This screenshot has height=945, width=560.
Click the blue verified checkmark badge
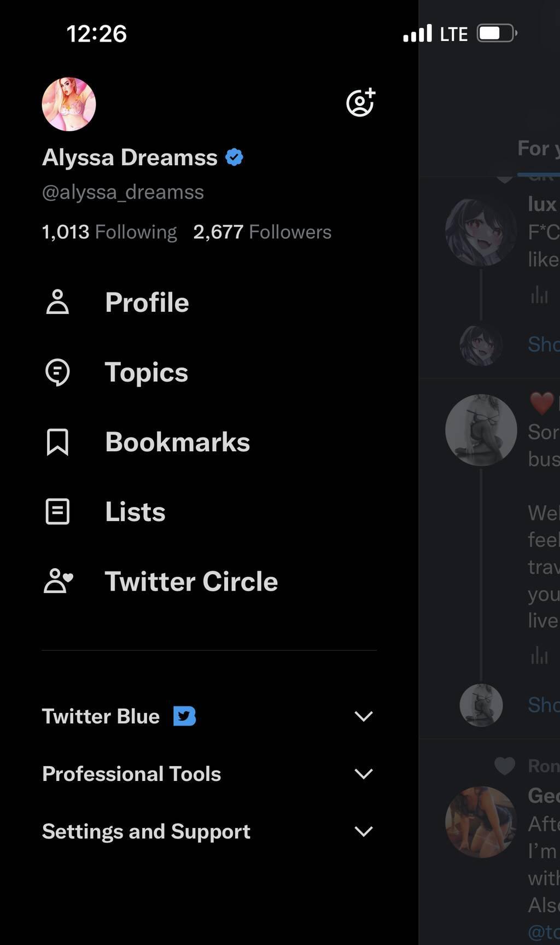click(234, 157)
